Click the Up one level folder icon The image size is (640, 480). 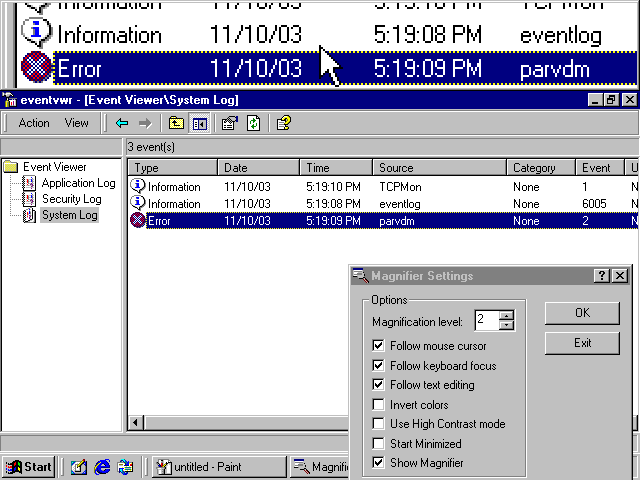click(176, 123)
